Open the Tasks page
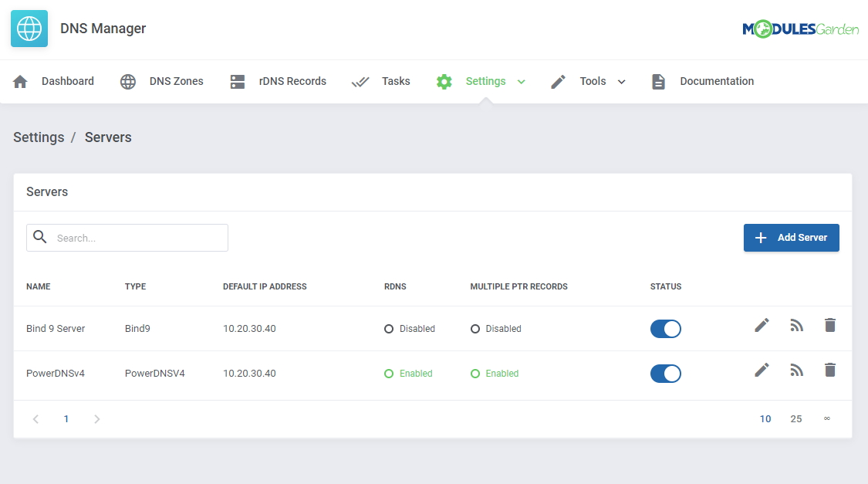 click(x=396, y=81)
